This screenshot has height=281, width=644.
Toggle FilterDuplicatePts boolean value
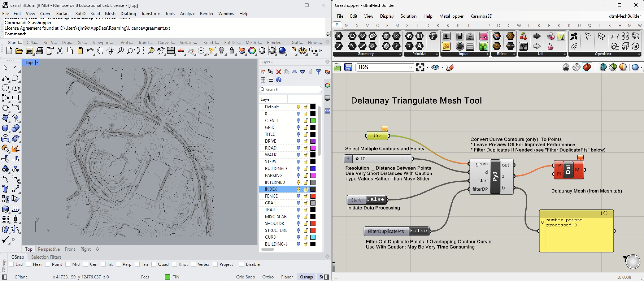pos(418,231)
